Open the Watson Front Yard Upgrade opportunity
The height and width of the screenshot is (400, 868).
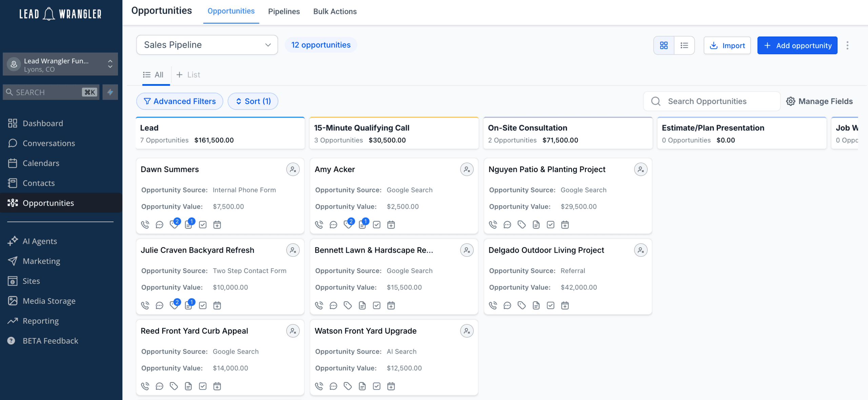pyautogui.click(x=366, y=331)
